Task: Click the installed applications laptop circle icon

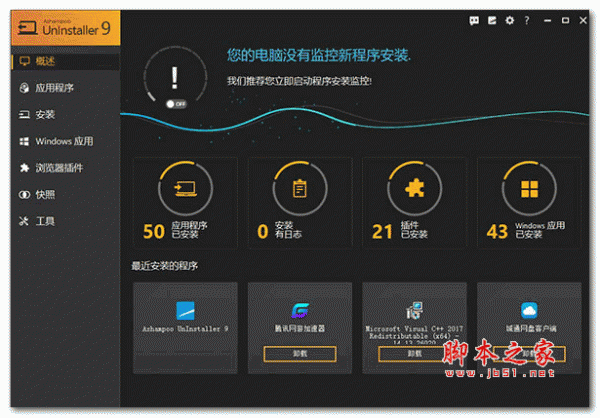Action: point(185,188)
